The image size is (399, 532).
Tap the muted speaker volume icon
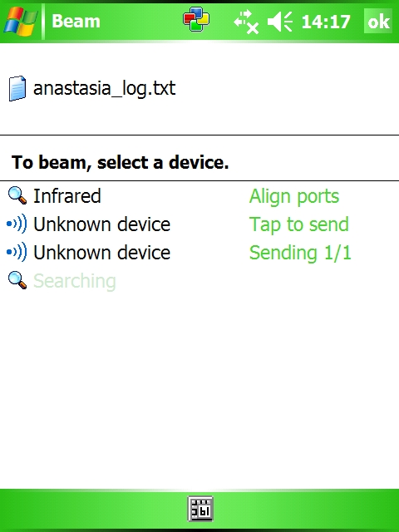tap(280, 22)
